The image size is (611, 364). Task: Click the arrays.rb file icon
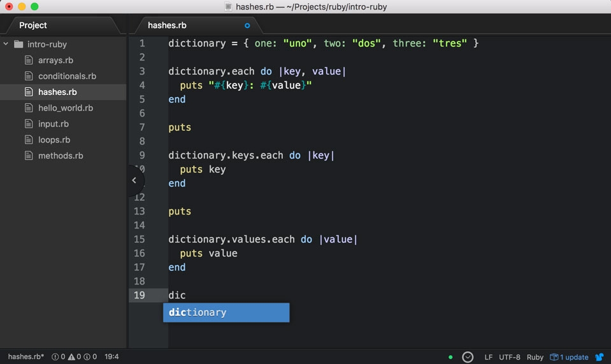click(29, 60)
